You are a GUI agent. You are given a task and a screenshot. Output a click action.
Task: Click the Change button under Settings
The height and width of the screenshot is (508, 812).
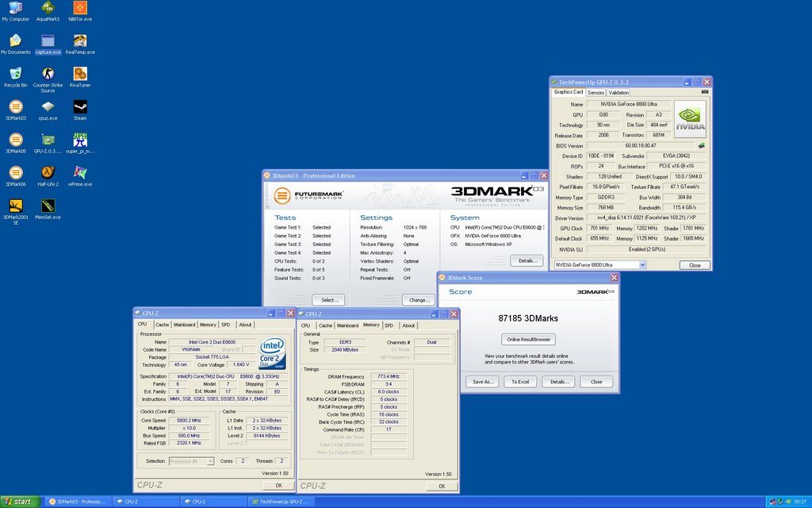(419, 299)
